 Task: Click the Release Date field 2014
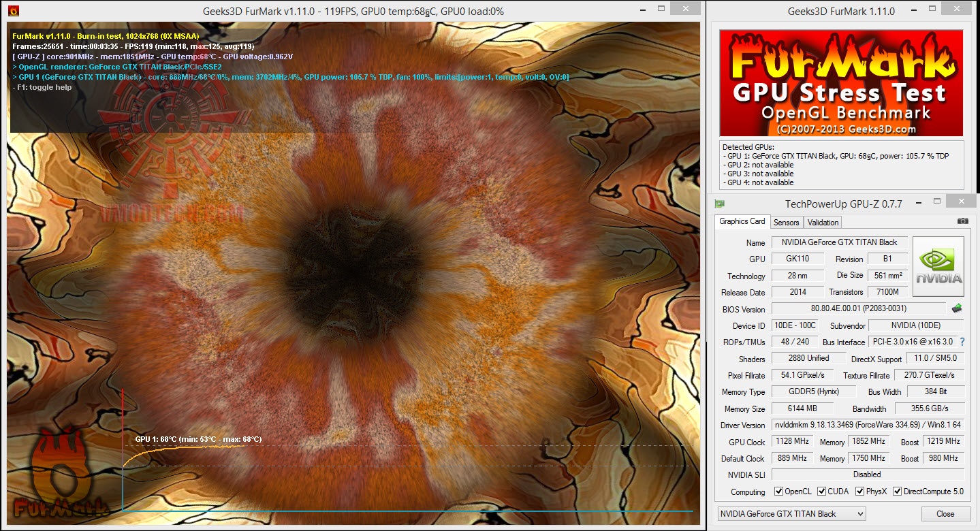click(x=797, y=292)
